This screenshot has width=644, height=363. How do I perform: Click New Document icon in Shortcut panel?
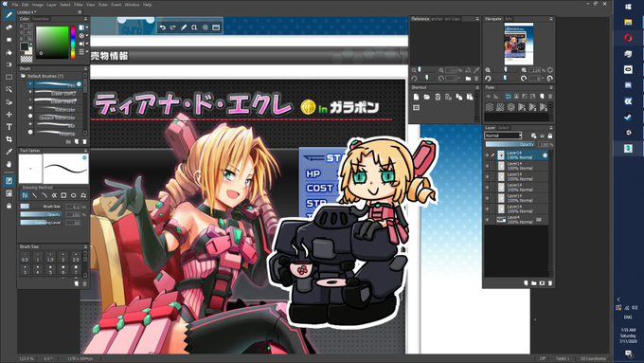coord(416,97)
